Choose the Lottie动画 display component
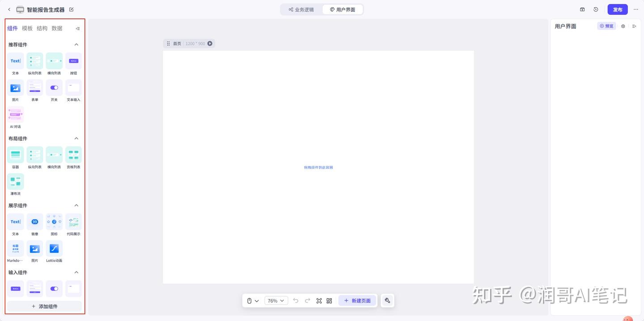 (x=54, y=249)
